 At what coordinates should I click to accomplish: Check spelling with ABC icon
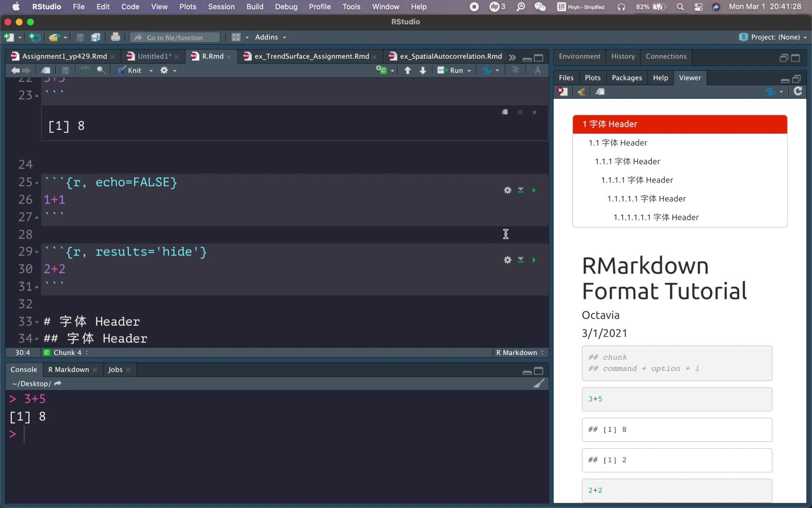(85, 70)
